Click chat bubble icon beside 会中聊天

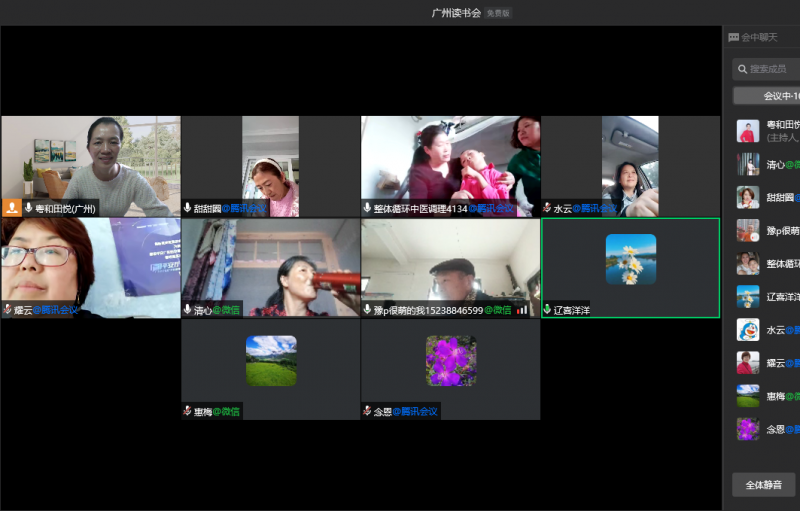pyautogui.click(x=734, y=37)
